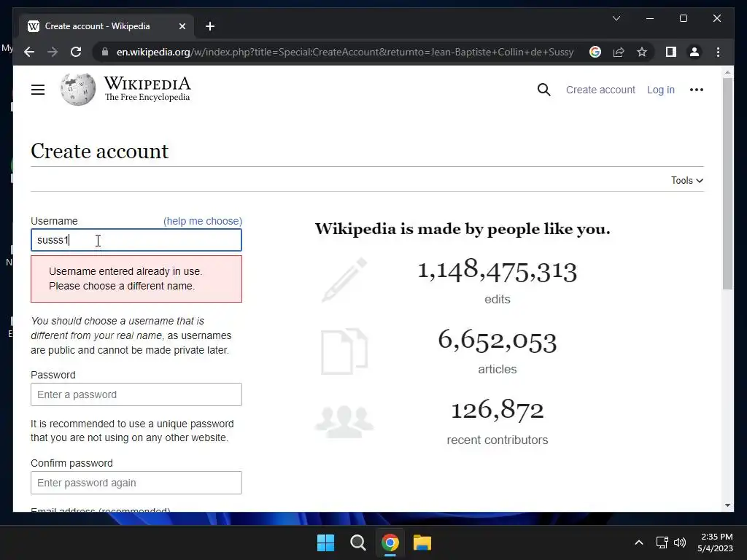Click the Google icon in address bar
Screen dimensions: 747x560
[595, 52]
